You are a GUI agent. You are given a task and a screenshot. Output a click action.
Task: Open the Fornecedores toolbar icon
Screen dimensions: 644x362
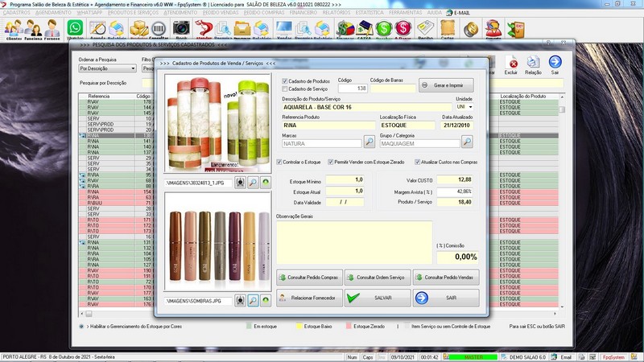[52, 29]
